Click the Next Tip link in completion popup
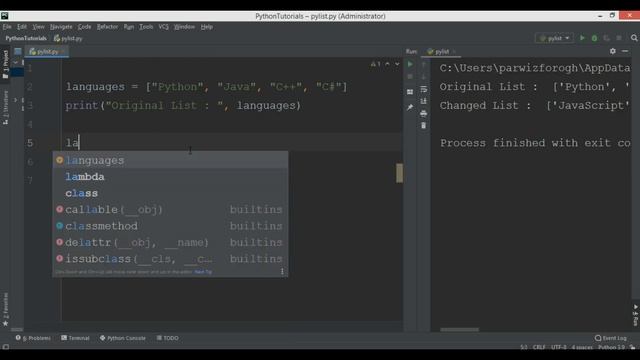Image resolution: width=640 pixels, height=360 pixels. [x=203, y=272]
